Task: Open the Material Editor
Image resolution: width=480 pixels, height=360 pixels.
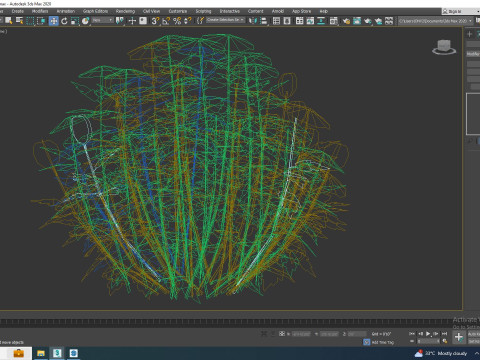Action: 333,21
